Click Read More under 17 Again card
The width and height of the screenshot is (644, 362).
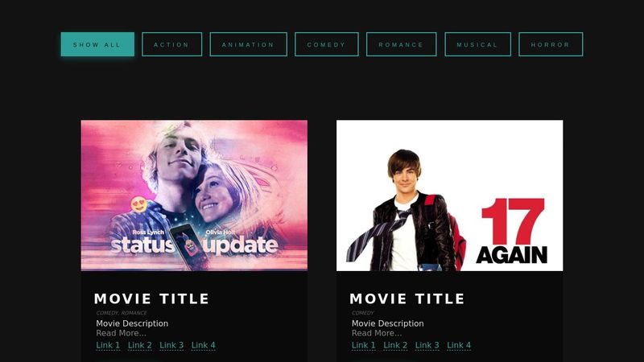[377, 333]
